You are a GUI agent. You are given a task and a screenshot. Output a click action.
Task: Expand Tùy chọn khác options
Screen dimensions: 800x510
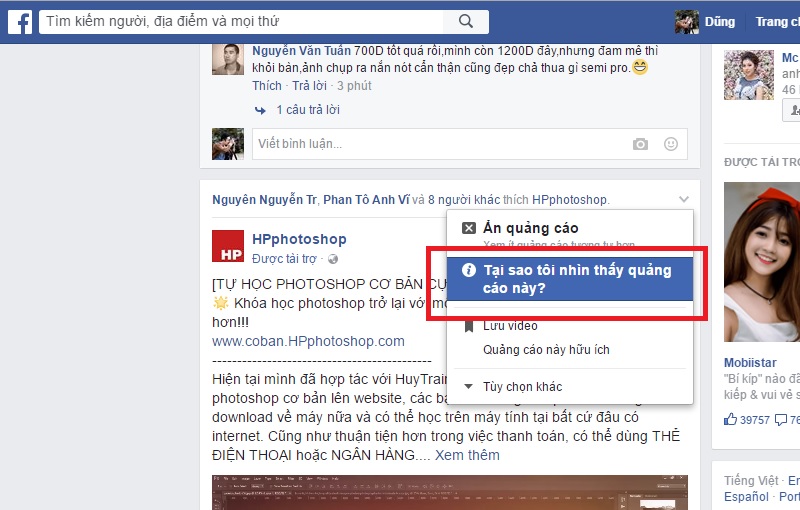tap(570, 387)
